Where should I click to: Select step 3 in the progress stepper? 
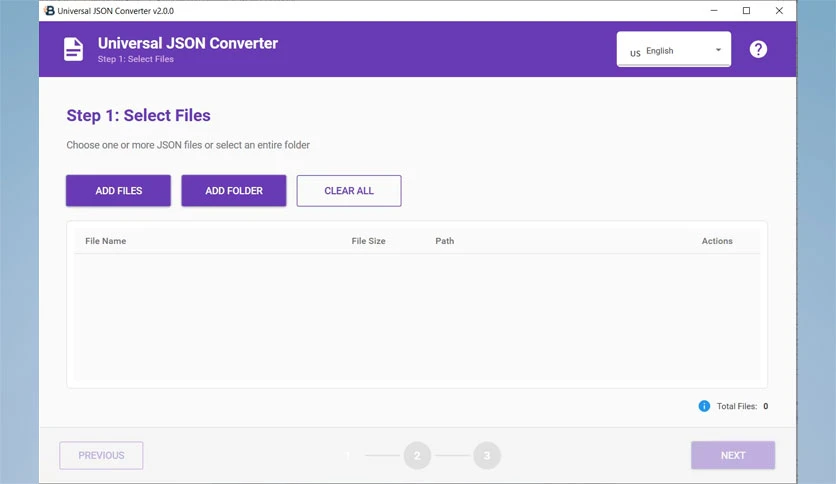487,456
